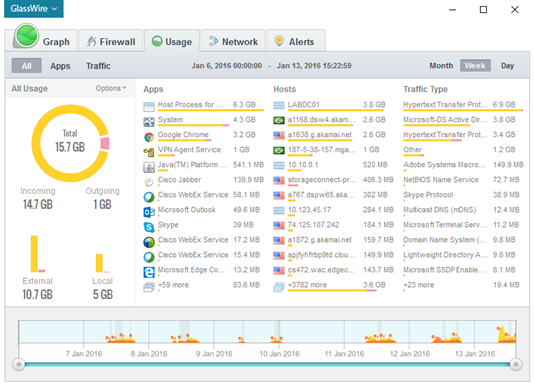This screenshot has height=385, width=534.
Task: Click the Cisco Jabber icon
Action: click(x=149, y=182)
